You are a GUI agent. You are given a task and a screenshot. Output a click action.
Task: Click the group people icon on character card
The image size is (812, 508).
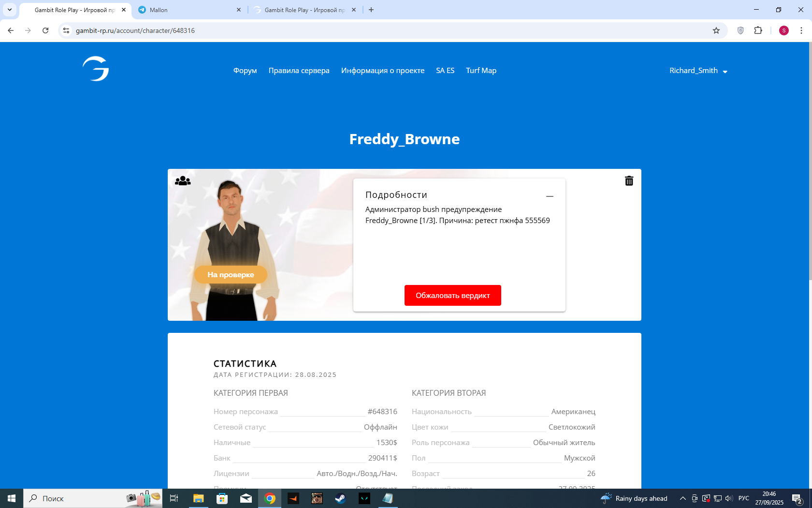coord(183,181)
